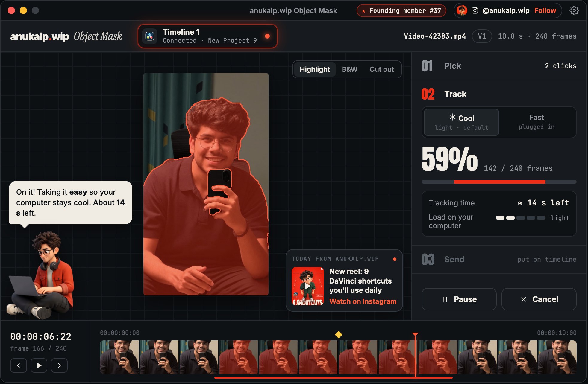Switch preview to Cut out mode
This screenshot has height=384, width=588.
[382, 69]
